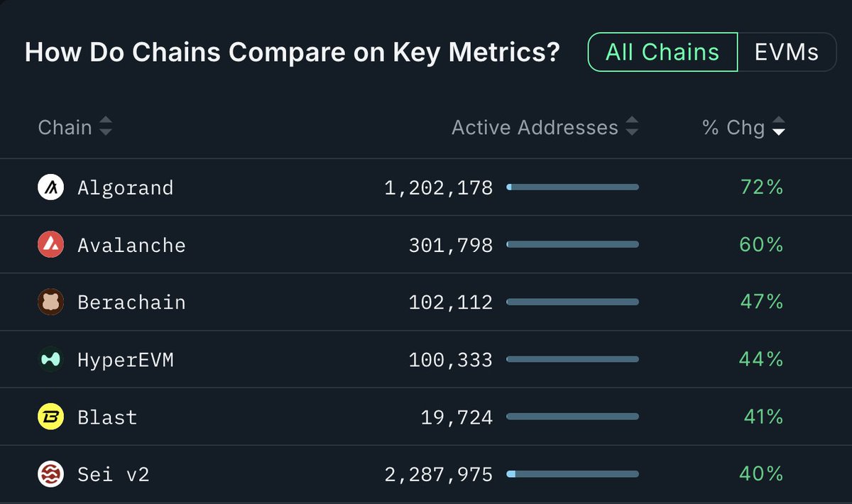Sort by Active Addresses column arrows
This screenshot has width=852, height=504.
click(631, 128)
